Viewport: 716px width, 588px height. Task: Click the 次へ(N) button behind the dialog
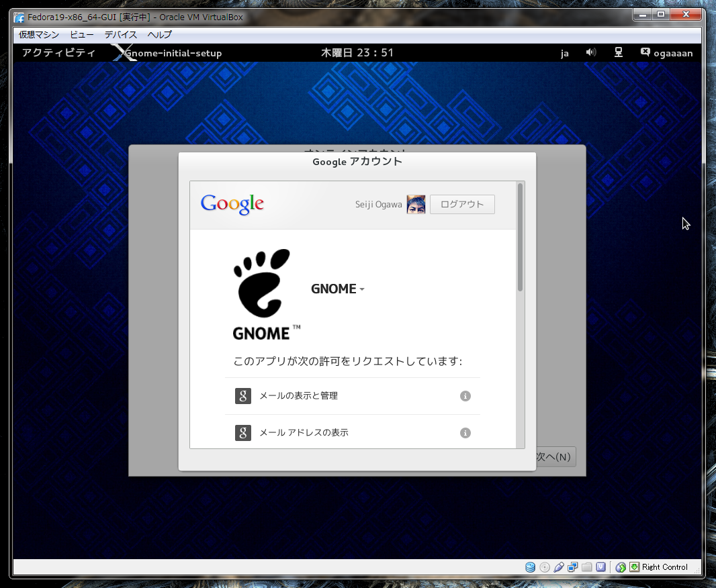[x=555, y=456]
